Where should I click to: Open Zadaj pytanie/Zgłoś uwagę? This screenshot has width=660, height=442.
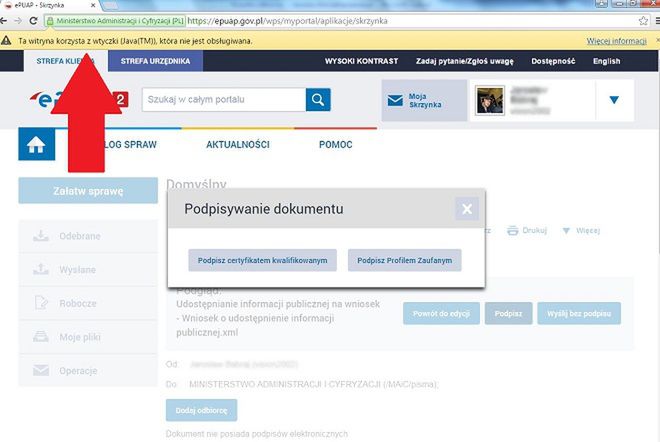(x=464, y=61)
